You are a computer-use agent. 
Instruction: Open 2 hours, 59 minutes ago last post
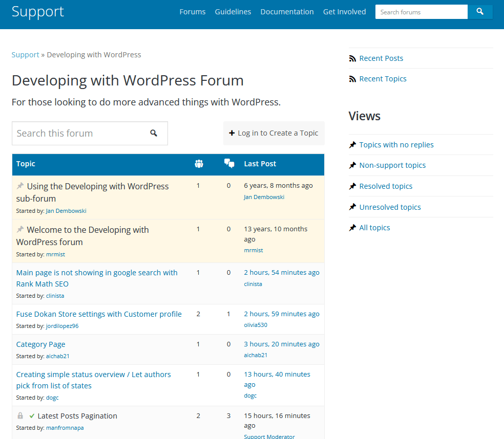[282, 314]
